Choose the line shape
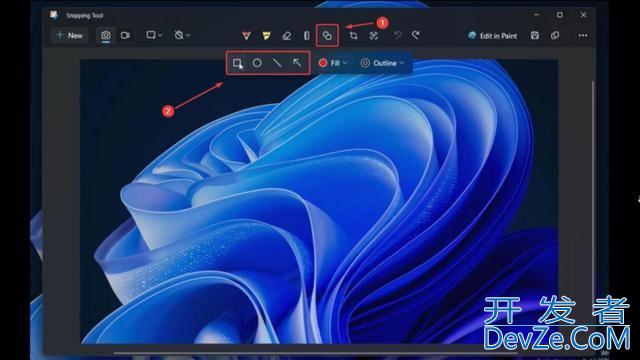The width and height of the screenshot is (640, 360). pyautogui.click(x=277, y=63)
